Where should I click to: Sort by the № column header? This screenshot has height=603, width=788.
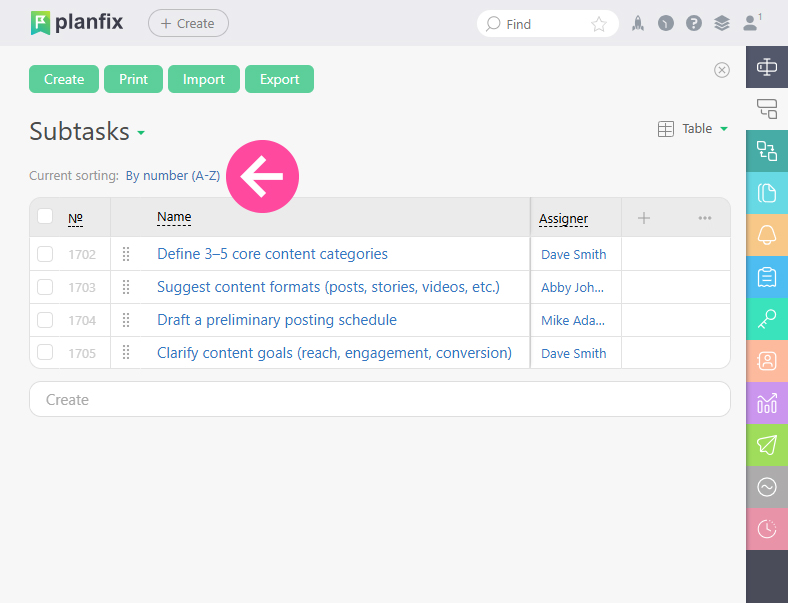[x=75, y=218]
